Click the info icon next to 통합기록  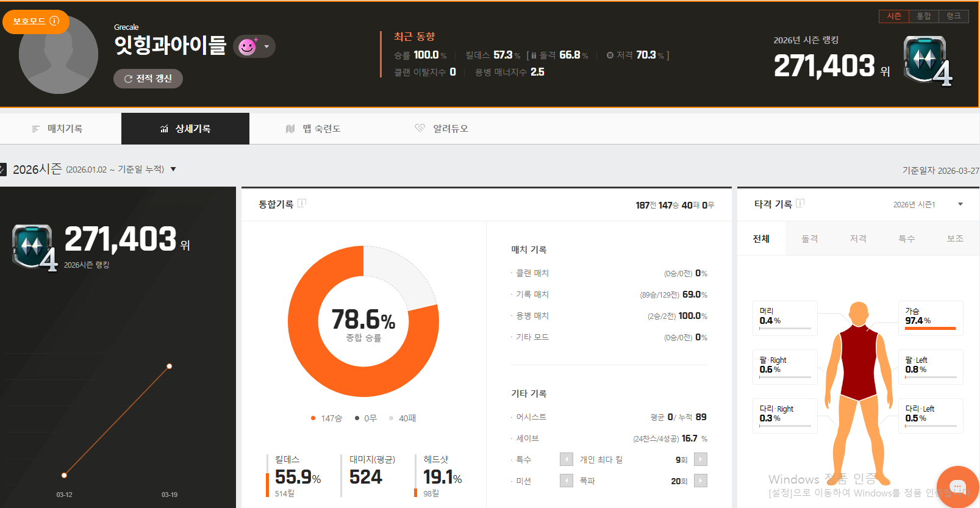click(x=302, y=203)
